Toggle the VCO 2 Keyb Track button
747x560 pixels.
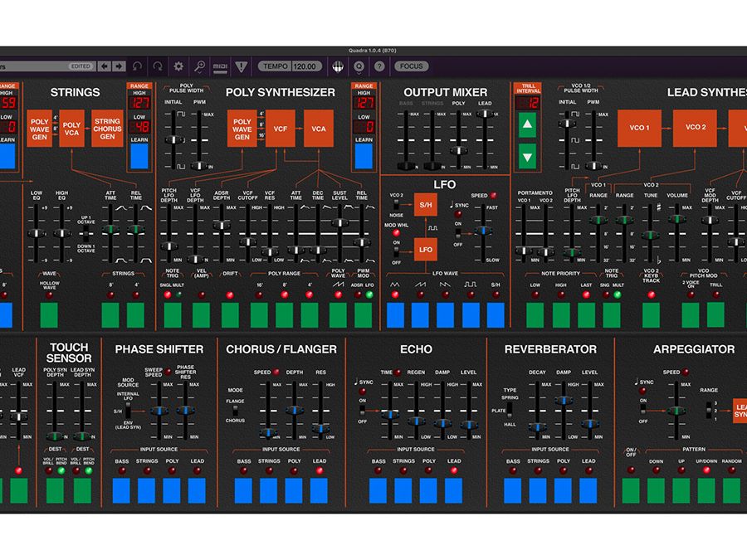point(652,315)
